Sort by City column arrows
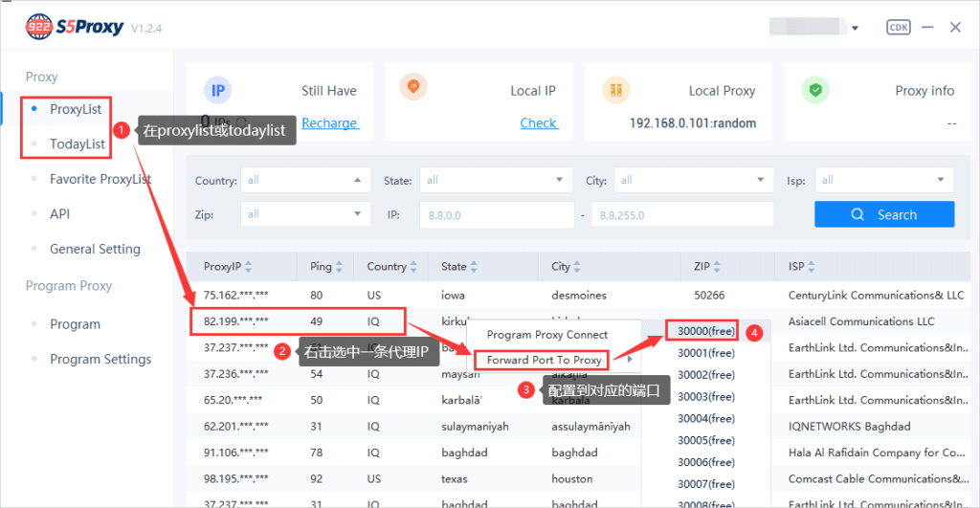This screenshot has width=980, height=508. click(577, 267)
